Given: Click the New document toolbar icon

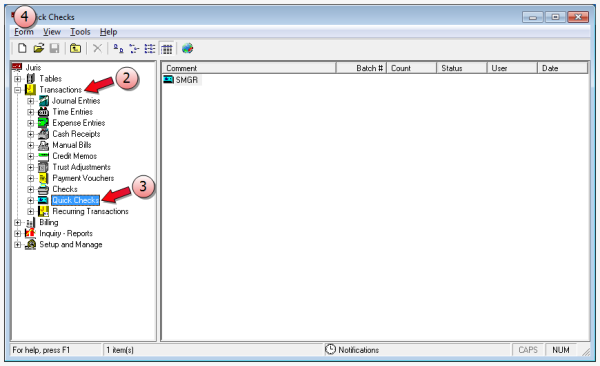Looking at the screenshot, I should click(22, 49).
